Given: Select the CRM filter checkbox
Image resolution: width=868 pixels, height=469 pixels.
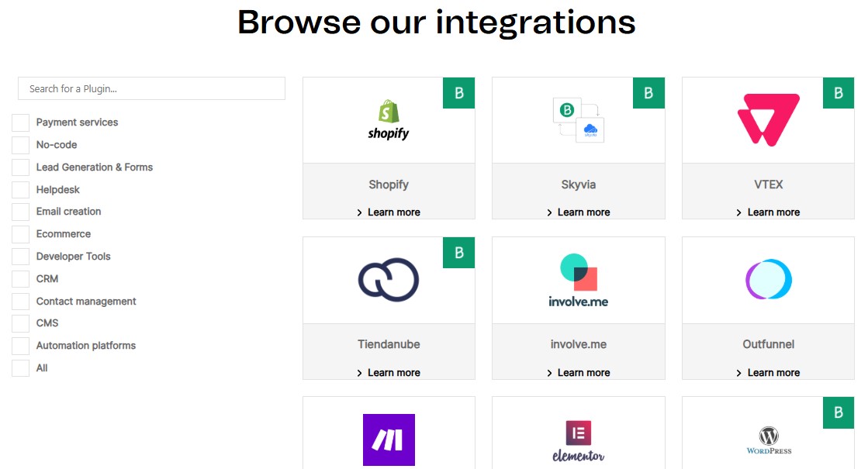Looking at the screenshot, I should tap(20, 279).
